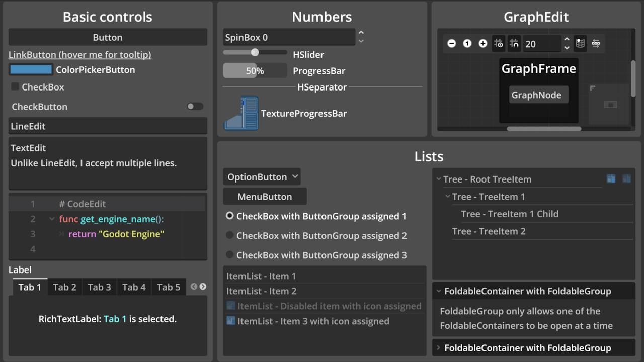Select the GraphNode in GraphFrame

point(538,95)
